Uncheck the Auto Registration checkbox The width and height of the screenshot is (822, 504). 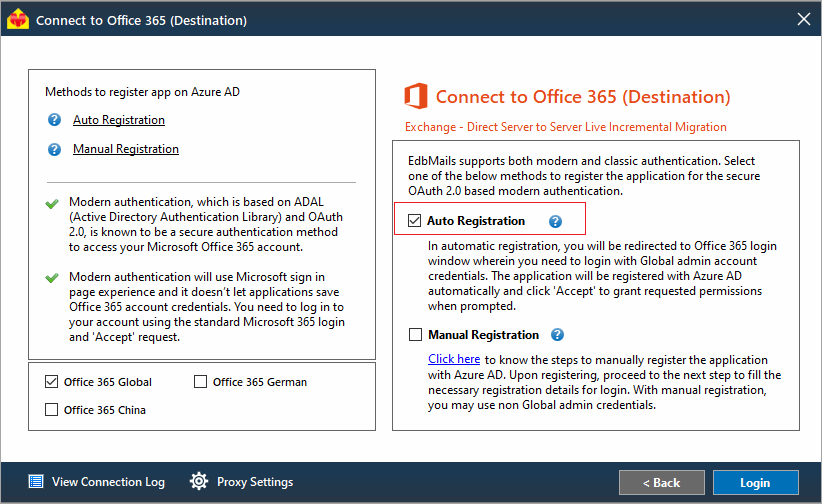pyautogui.click(x=414, y=221)
